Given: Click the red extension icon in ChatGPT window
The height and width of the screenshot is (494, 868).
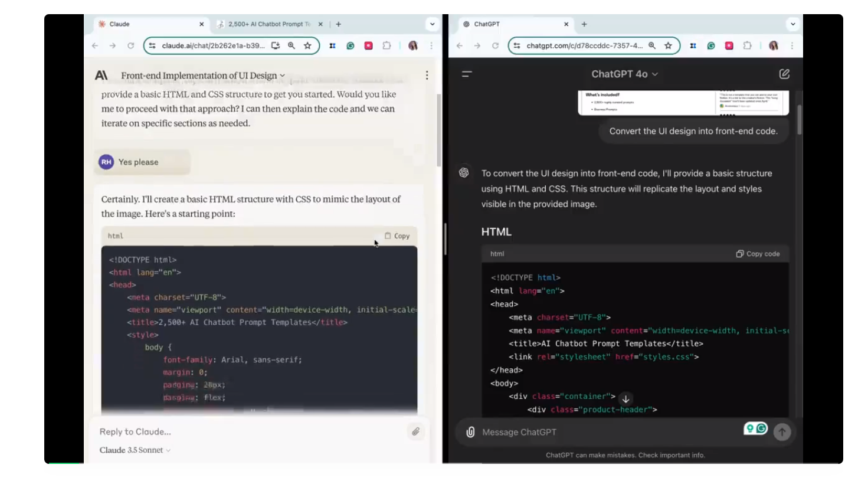Looking at the screenshot, I should point(729,45).
